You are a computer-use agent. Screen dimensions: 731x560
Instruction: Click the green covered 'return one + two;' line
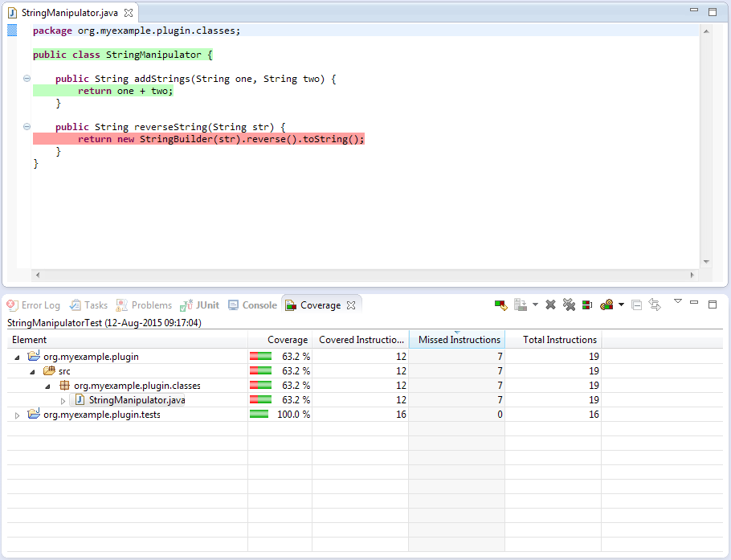pos(103,91)
